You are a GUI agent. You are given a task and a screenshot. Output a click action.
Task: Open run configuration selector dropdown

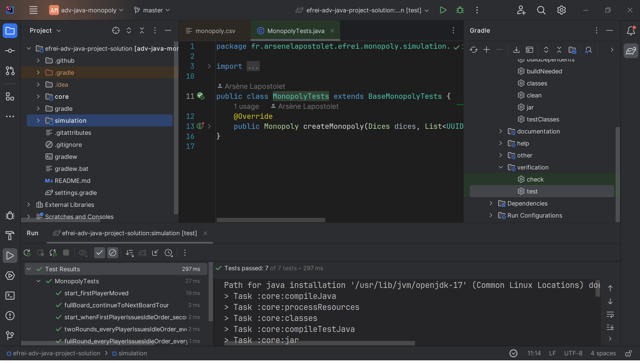pyautogui.click(x=362, y=10)
